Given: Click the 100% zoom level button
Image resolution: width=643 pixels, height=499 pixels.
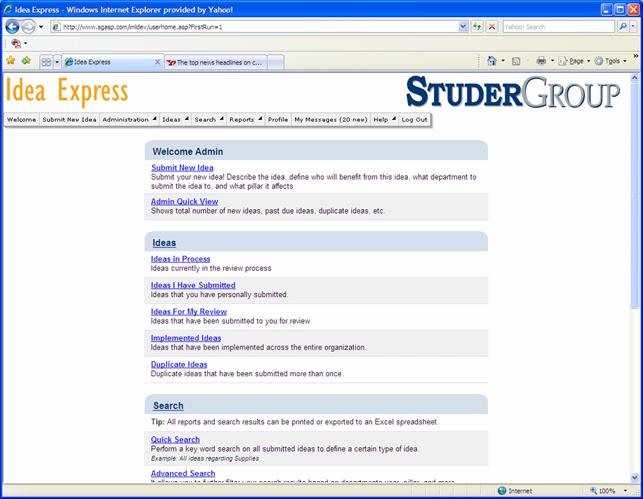Looking at the screenshot, I should point(604,491).
